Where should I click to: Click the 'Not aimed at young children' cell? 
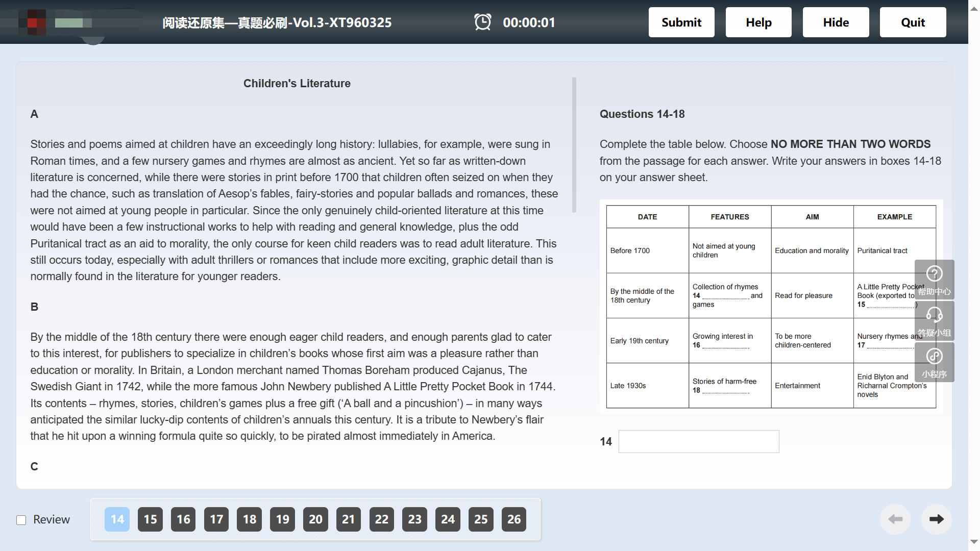click(730, 251)
